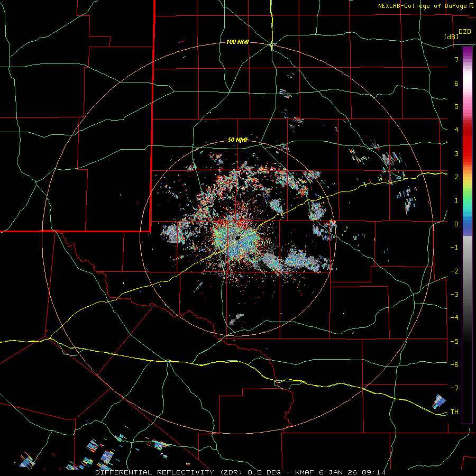
Task: Click the product title caption at the bottom
Action: point(240,472)
